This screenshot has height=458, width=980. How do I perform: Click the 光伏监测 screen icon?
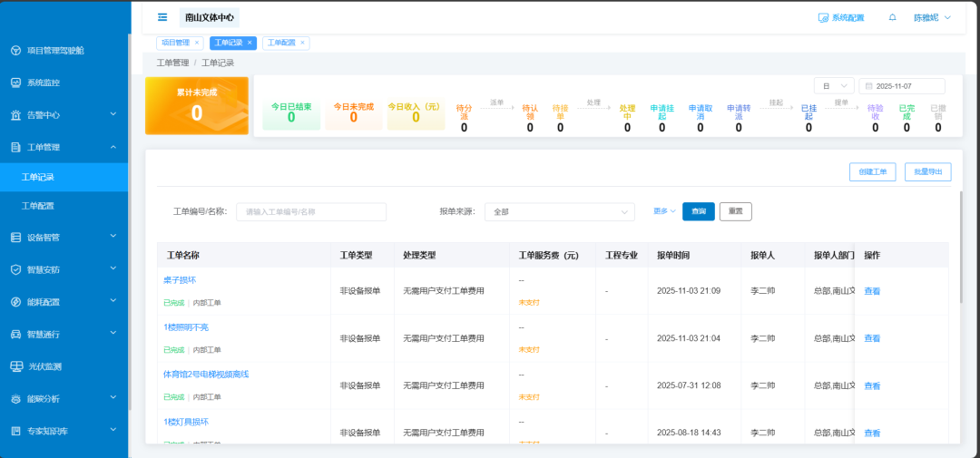click(17, 366)
